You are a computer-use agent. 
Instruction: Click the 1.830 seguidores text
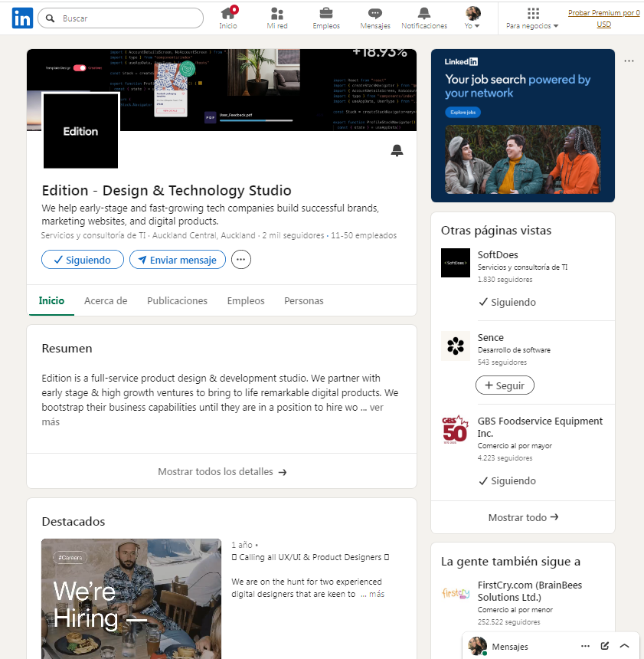505,280
